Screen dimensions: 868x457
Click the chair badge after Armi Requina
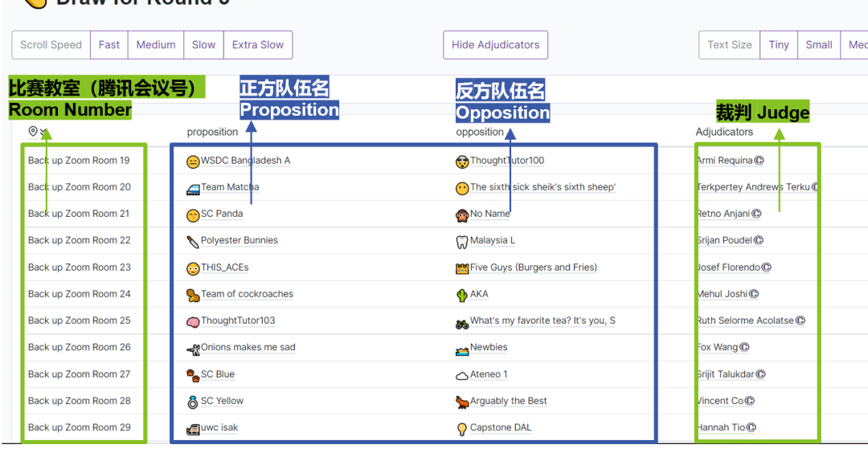point(759,161)
